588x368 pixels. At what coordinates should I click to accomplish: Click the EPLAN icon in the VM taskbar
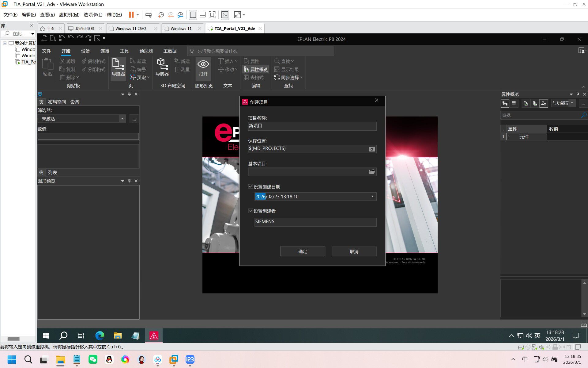click(154, 336)
